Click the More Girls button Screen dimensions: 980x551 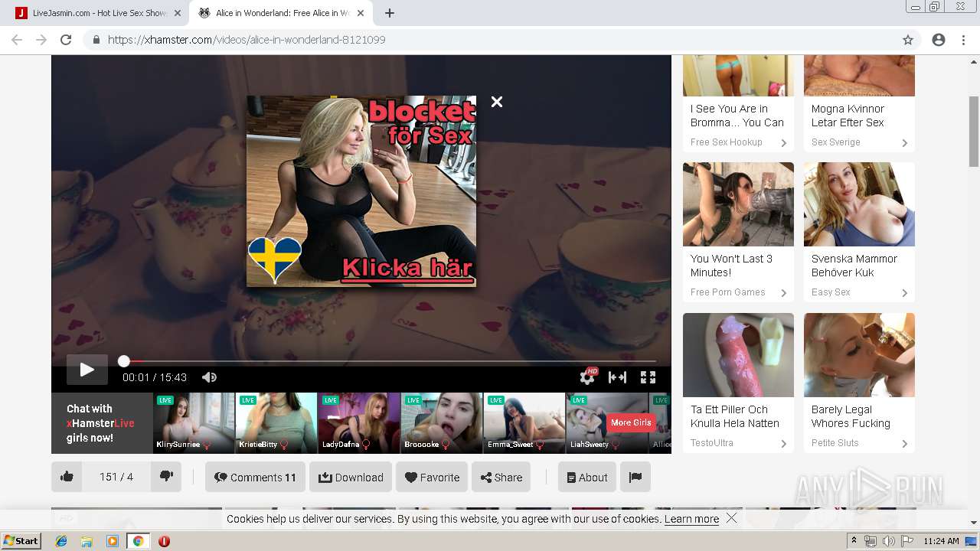(x=631, y=422)
